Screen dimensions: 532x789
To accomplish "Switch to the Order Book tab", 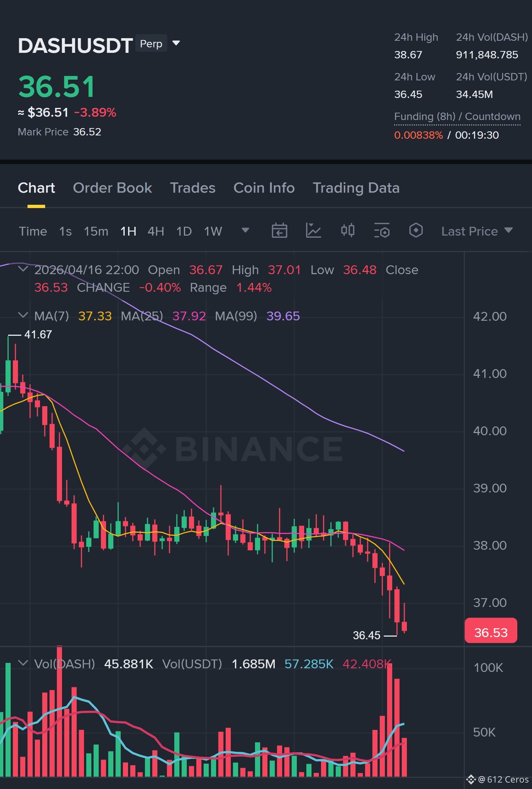I will pyautogui.click(x=112, y=188).
